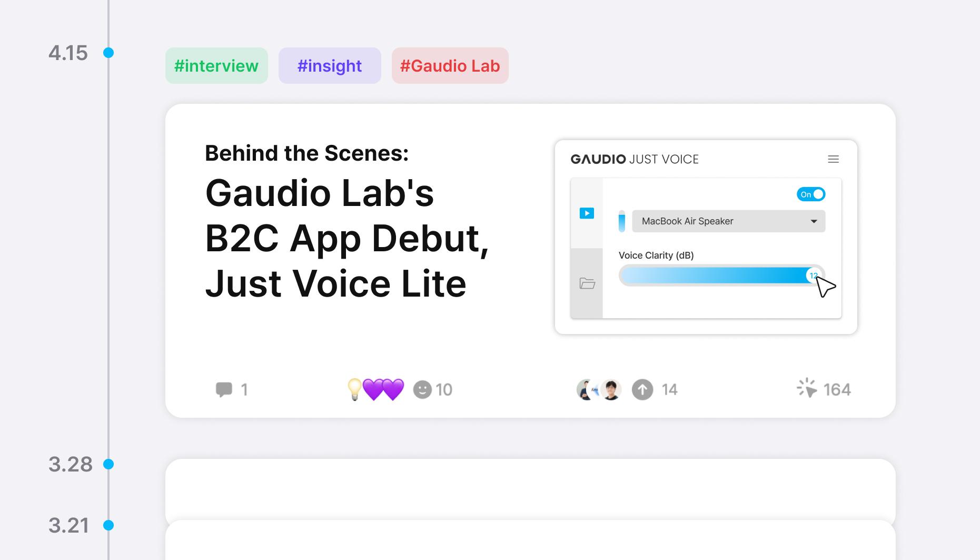Click the comment bubble icon on the post
The height and width of the screenshot is (560, 980).
point(224,389)
